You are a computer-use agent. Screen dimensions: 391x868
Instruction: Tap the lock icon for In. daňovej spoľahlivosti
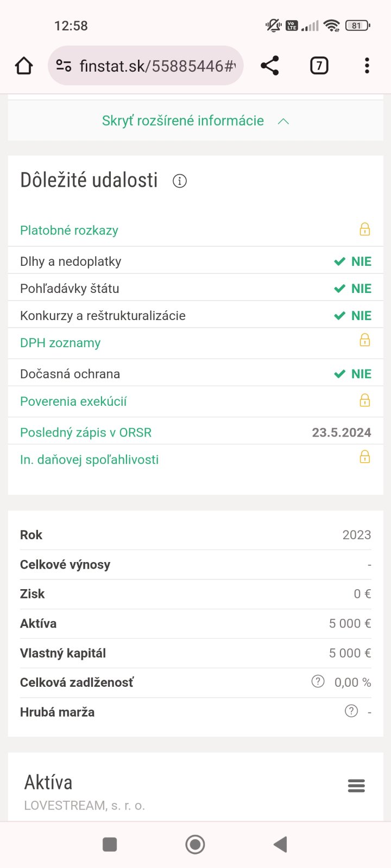(365, 457)
